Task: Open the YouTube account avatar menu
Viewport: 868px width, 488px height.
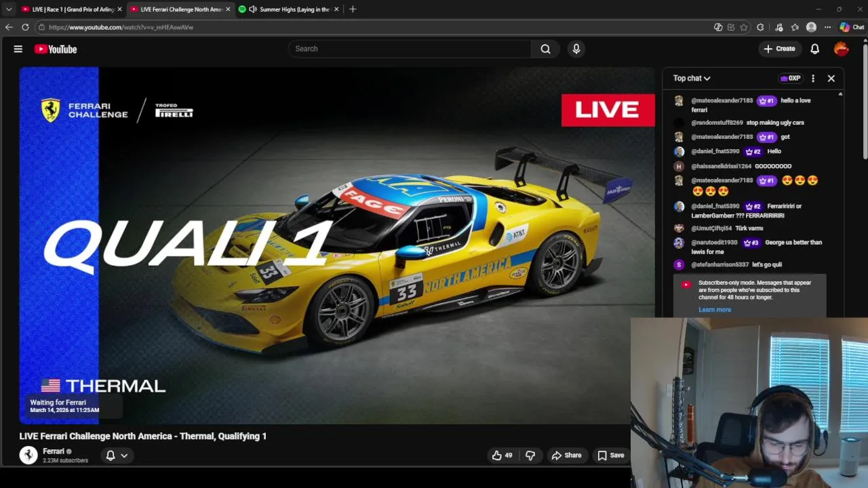Action: [842, 49]
